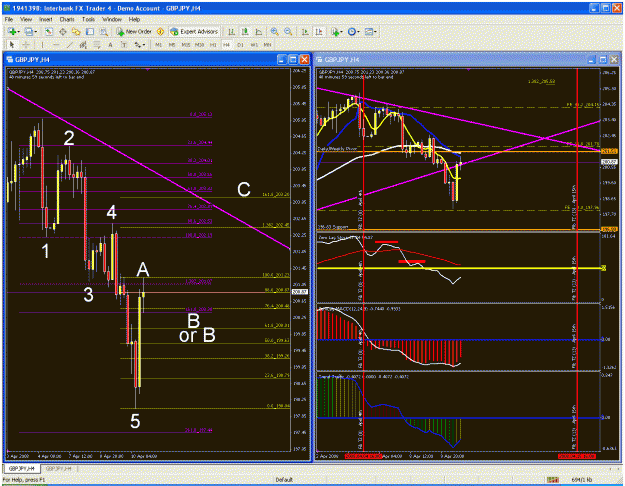Switch timeframe to M15
The width and height of the screenshot is (625, 486).
186,45
